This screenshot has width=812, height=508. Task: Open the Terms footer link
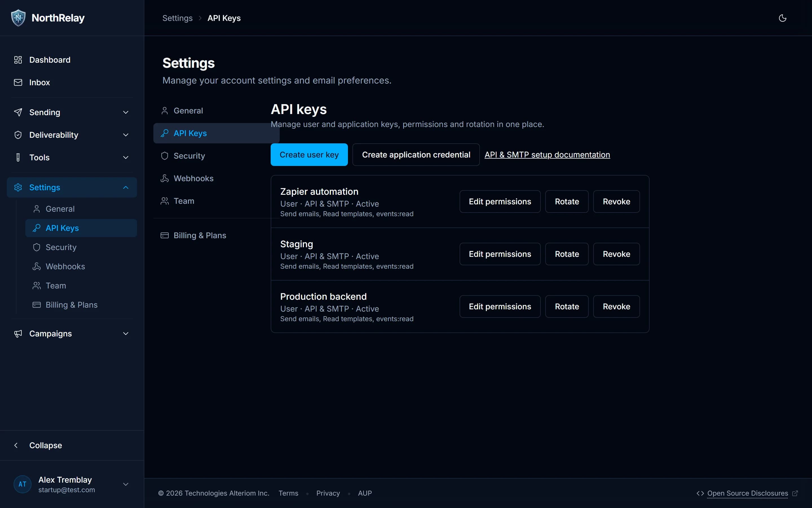tap(288, 493)
